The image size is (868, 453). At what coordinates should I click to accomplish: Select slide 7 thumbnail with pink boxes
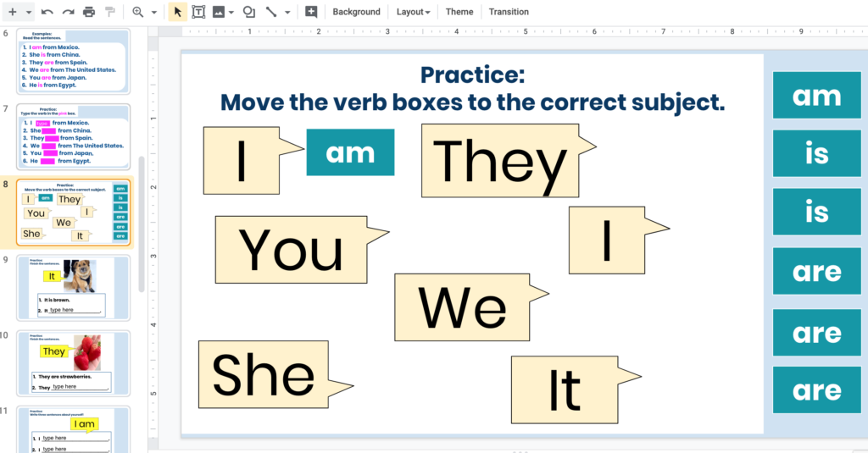coord(74,136)
